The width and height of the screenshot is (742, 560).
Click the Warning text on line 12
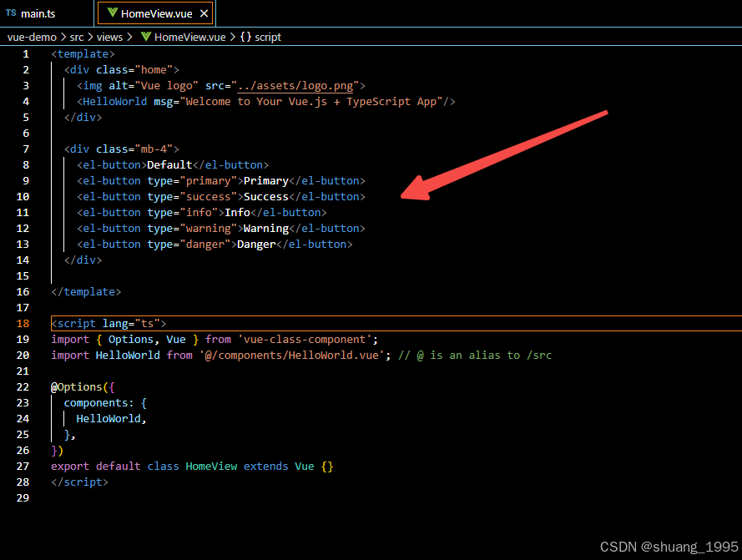266,229
